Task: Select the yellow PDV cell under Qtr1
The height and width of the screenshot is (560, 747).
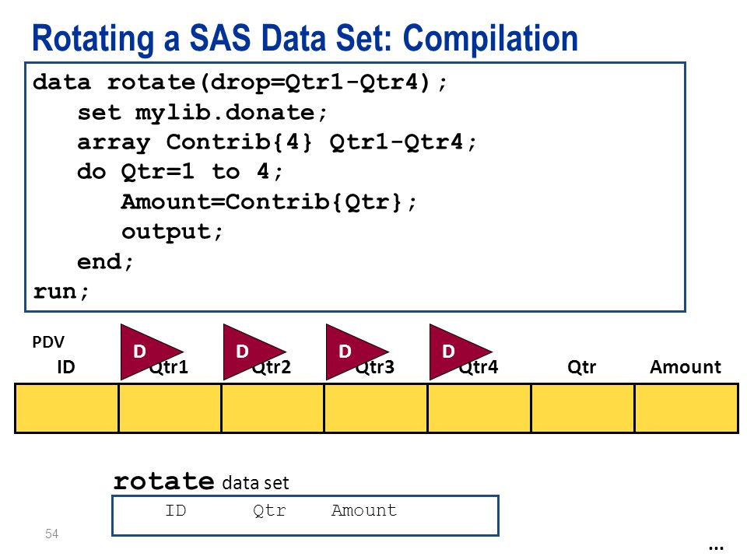Action: pos(170,408)
